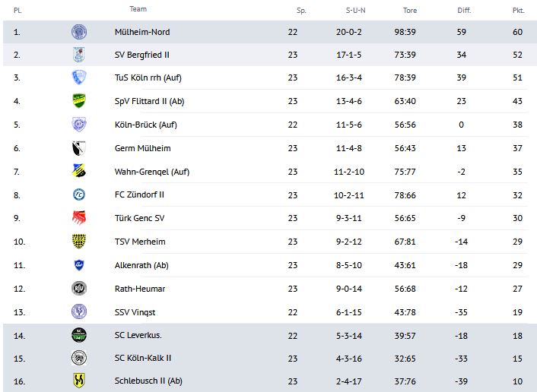Click the Türk Genc SV red crest
Image resolution: width=537 pixels, height=392 pixels.
(78, 218)
